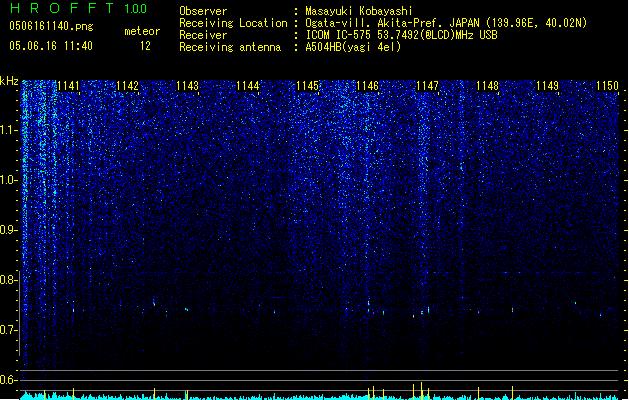Click the Receiver field label
Viewport: 629px width, 400px height.
pos(203,35)
